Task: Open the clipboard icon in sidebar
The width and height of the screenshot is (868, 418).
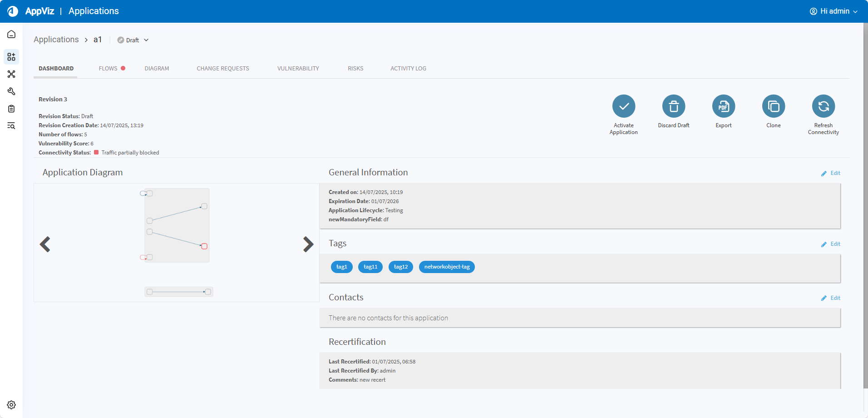Action: (11, 109)
